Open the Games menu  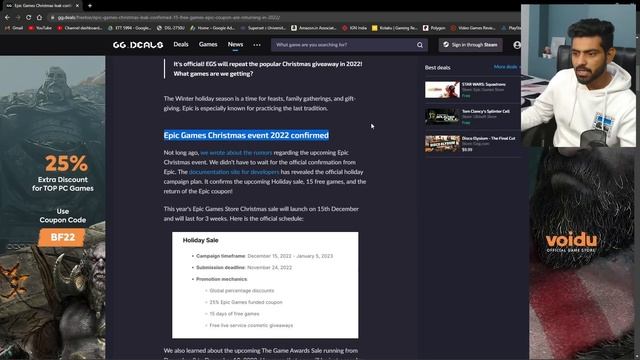click(x=208, y=44)
